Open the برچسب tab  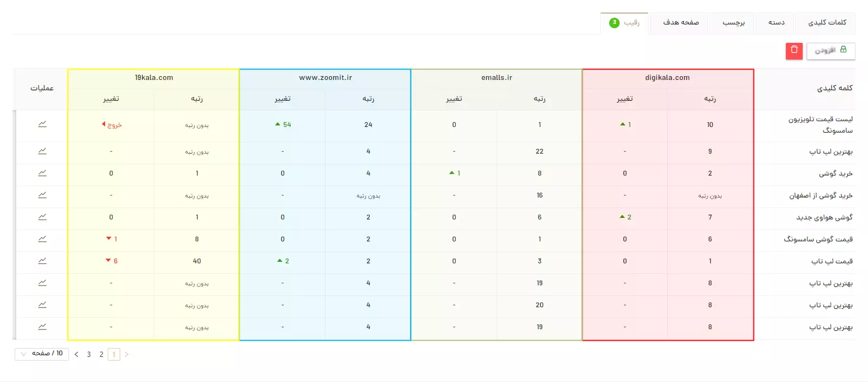point(733,22)
